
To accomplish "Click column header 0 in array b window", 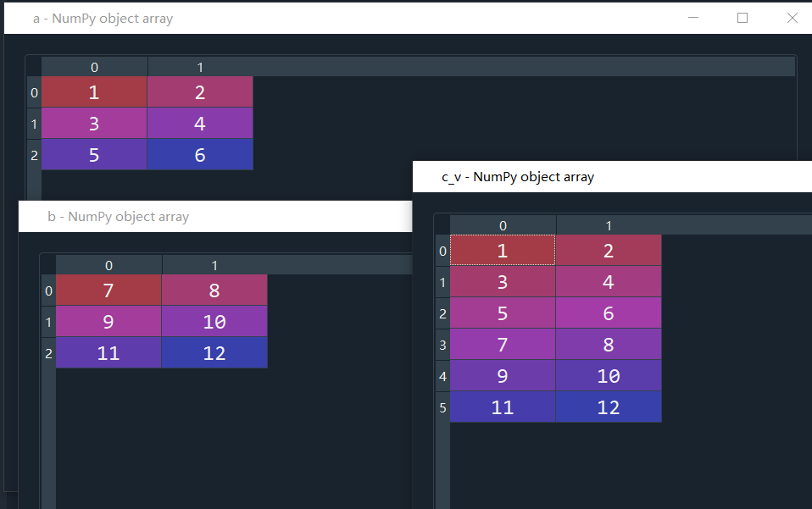I will (x=108, y=265).
